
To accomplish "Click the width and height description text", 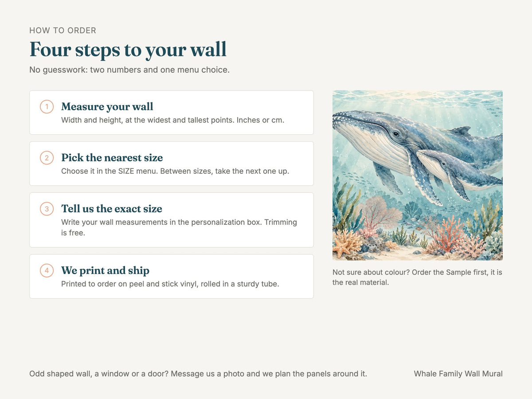I will 172,120.
